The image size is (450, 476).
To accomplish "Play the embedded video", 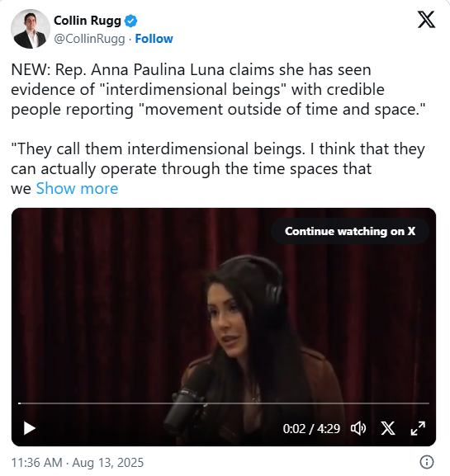I will (x=30, y=428).
